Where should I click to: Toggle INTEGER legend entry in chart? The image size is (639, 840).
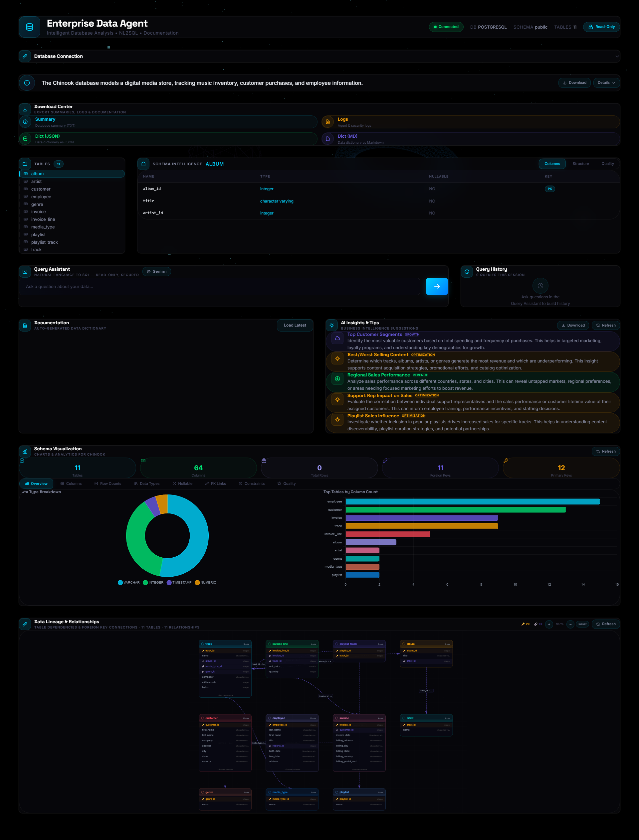point(153,582)
